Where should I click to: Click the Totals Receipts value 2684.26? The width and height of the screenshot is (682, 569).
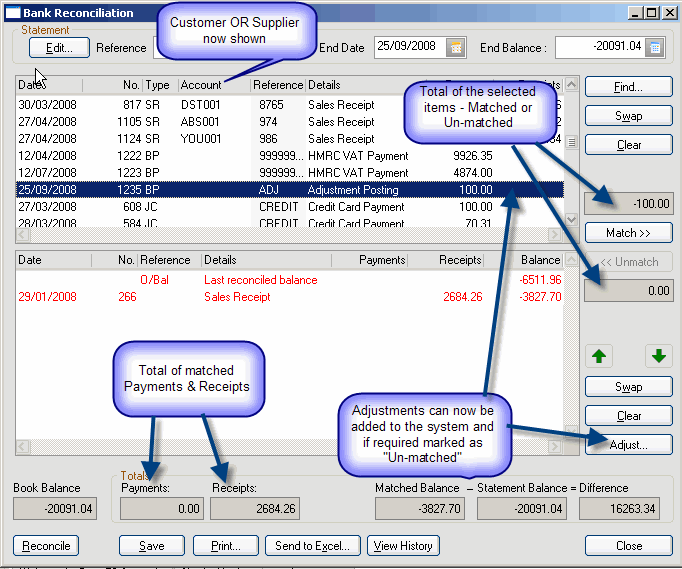click(x=254, y=509)
